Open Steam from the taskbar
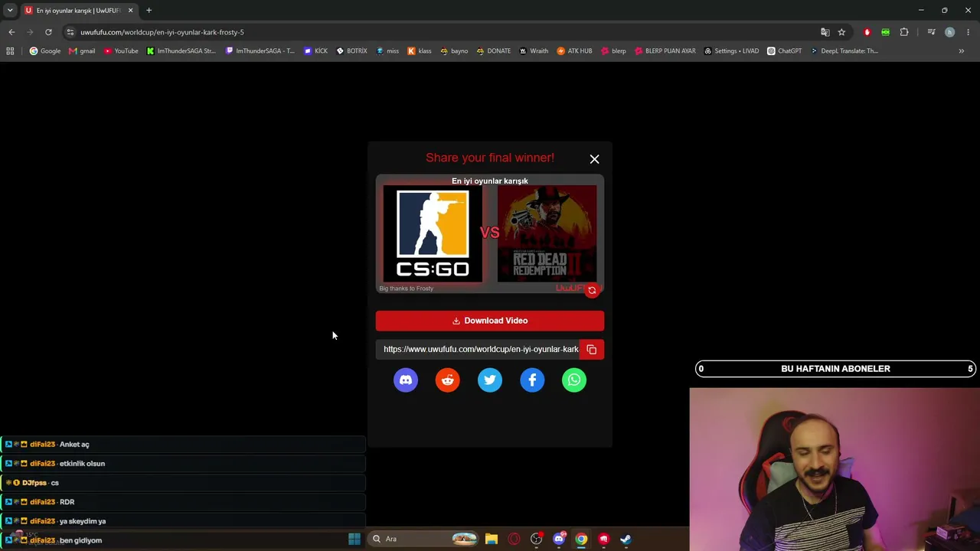The image size is (980, 551). pyautogui.click(x=626, y=539)
